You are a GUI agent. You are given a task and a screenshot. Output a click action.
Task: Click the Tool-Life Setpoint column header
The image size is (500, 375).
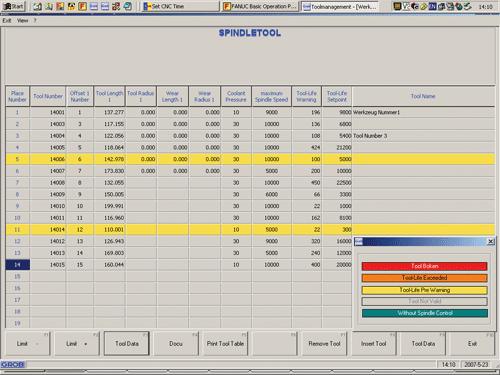point(337,96)
